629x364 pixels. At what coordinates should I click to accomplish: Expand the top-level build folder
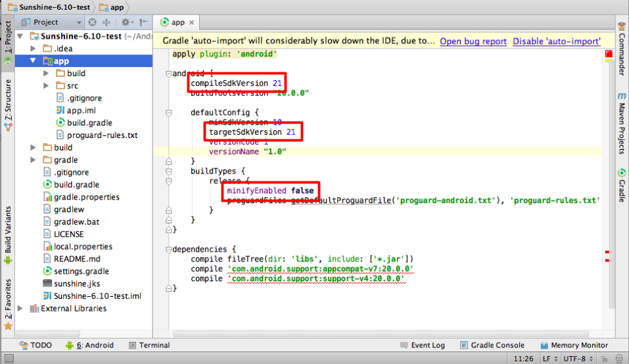[34, 148]
